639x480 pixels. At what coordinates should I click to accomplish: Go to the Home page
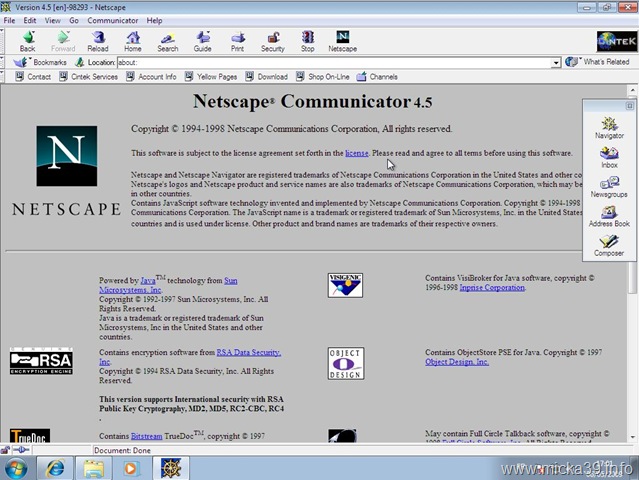(x=133, y=42)
